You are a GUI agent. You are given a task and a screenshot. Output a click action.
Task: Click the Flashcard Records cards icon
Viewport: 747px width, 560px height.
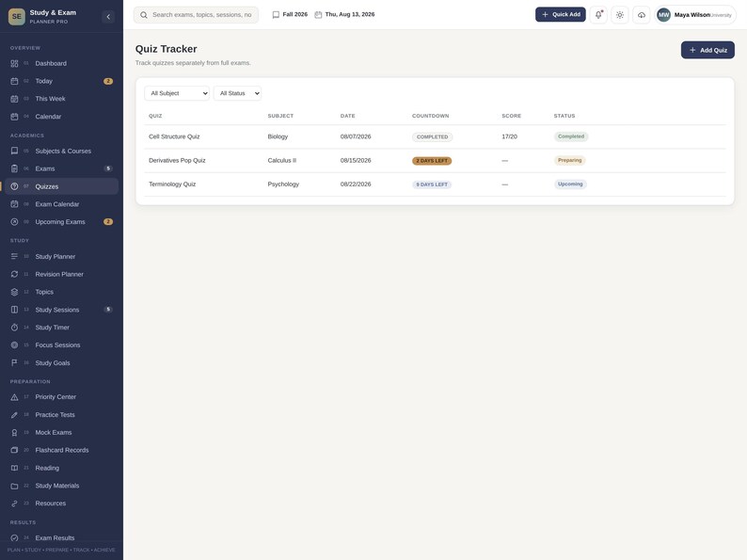click(x=14, y=450)
